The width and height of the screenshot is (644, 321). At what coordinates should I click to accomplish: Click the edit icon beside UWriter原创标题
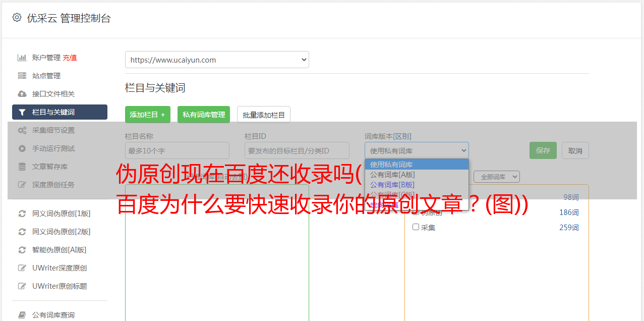[22, 286]
